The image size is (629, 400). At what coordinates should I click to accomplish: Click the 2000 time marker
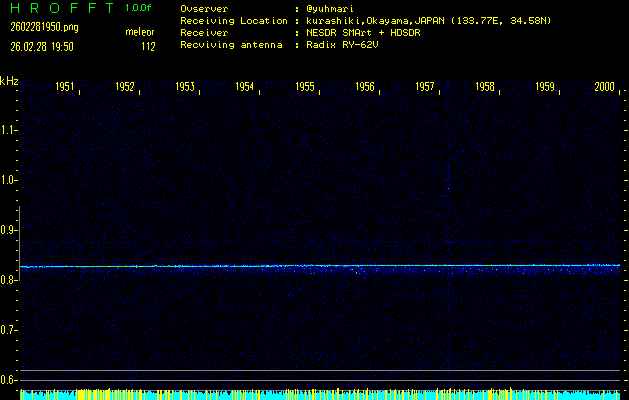pos(604,87)
